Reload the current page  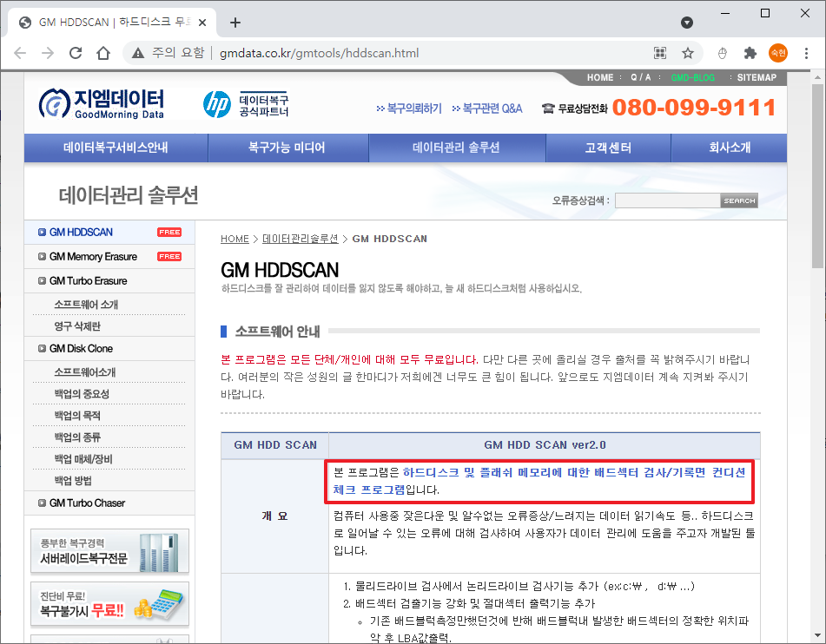(76, 53)
